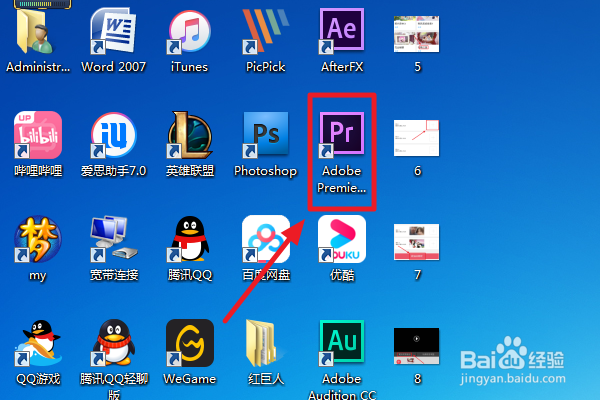Viewport: 600px width, 400px height.
Task: Open the 'my' game shortcut
Action: point(38,239)
